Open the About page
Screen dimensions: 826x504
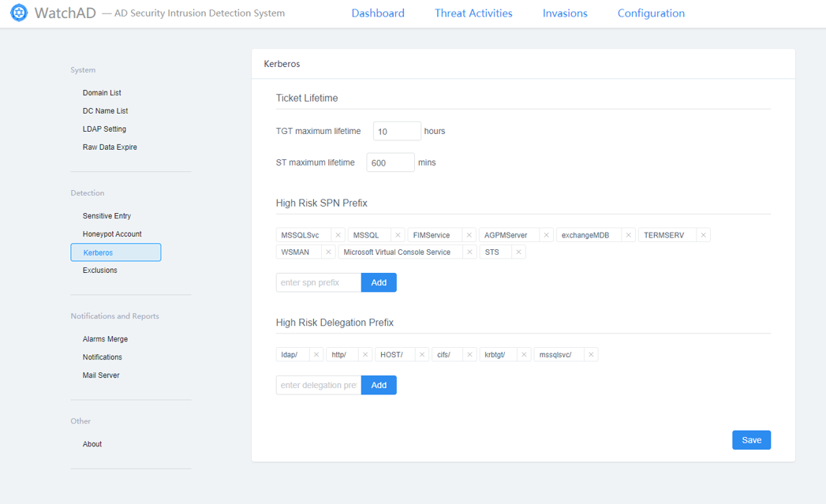[x=92, y=444]
